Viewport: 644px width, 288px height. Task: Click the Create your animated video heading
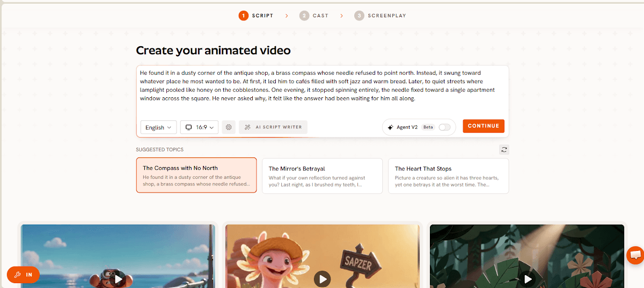click(213, 51)
